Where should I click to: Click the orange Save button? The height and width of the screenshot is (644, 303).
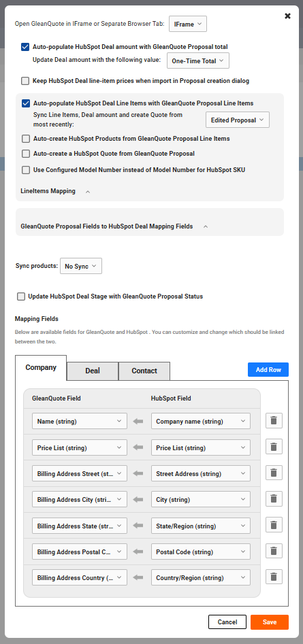click(269, 622)
